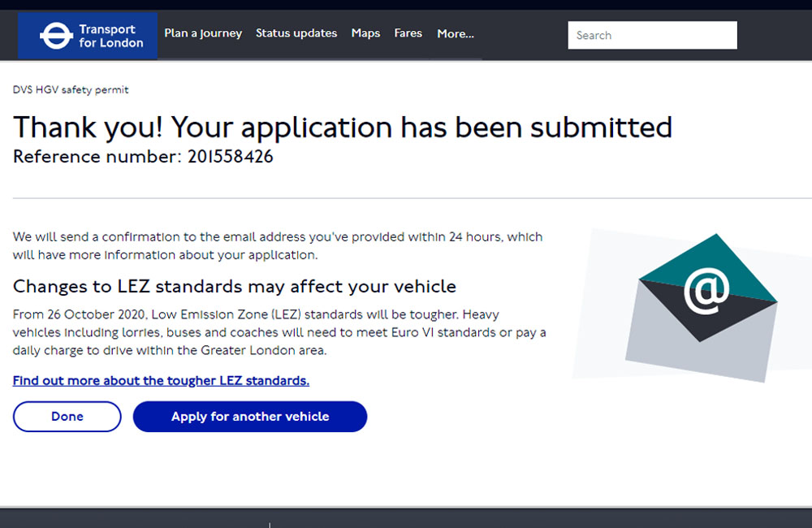Open the Plan a journey menu item
Image resolution: width=812 pixels, height=528 pixels.
point(203,33)
